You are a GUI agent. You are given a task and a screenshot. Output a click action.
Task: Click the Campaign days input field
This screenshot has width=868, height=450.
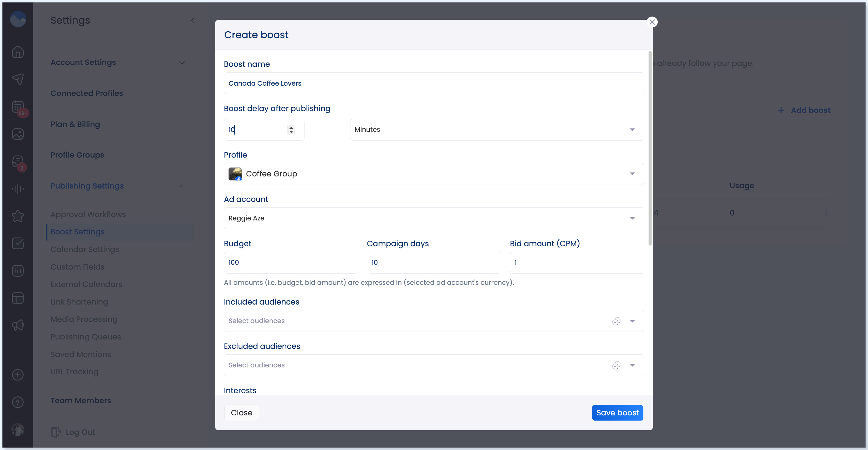[x=434, y=263]
